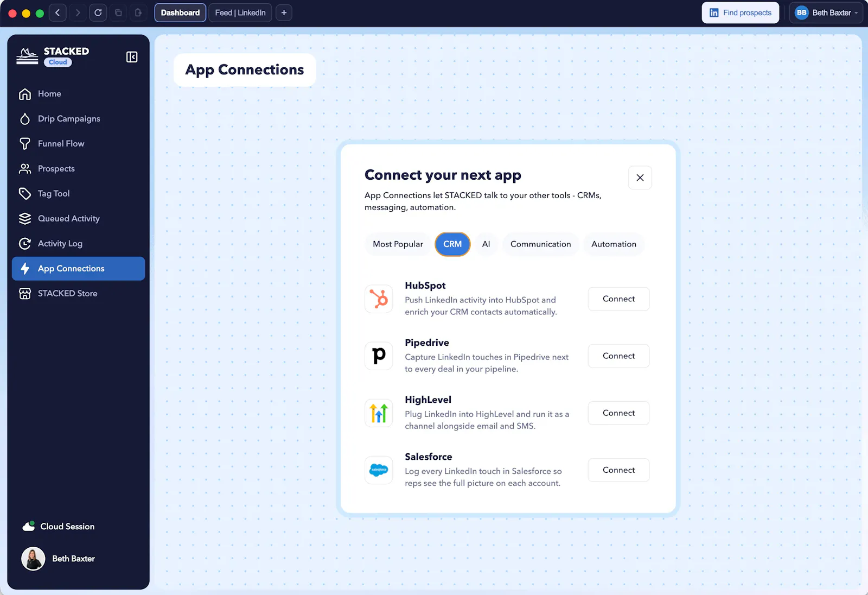Connect the HubSpot app

[618, 299]
